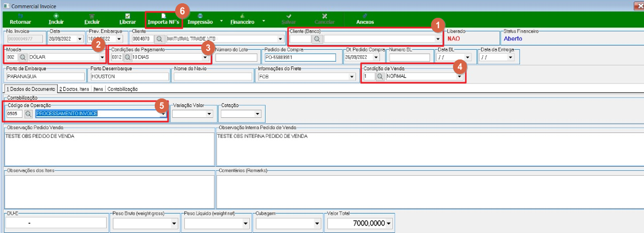This screenshot has height=233, width=644.
Task: Click the Código de Operação code 0505
Action: [x=14, y=114]
